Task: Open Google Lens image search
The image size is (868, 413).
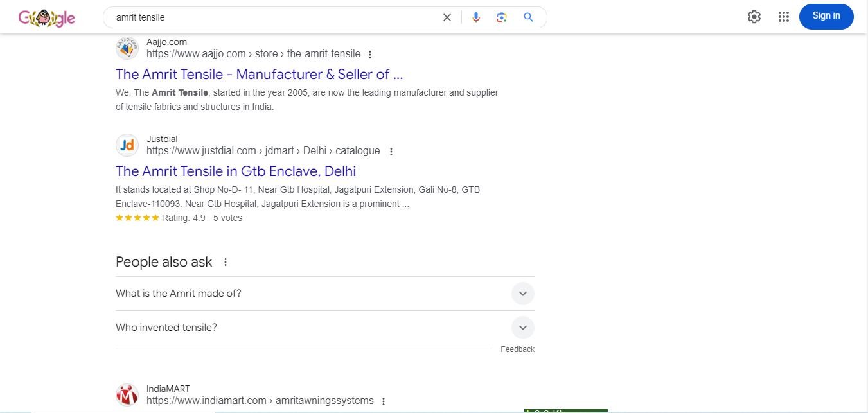Action: pyautogui.click(x=502, y=17)
